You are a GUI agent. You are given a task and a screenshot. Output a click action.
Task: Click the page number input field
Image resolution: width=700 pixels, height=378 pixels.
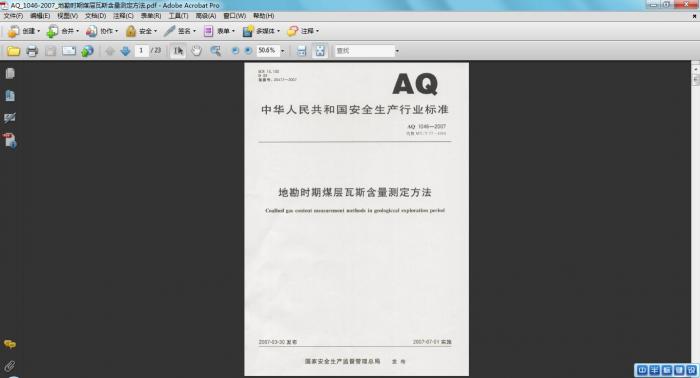click(x=141, y=50)
